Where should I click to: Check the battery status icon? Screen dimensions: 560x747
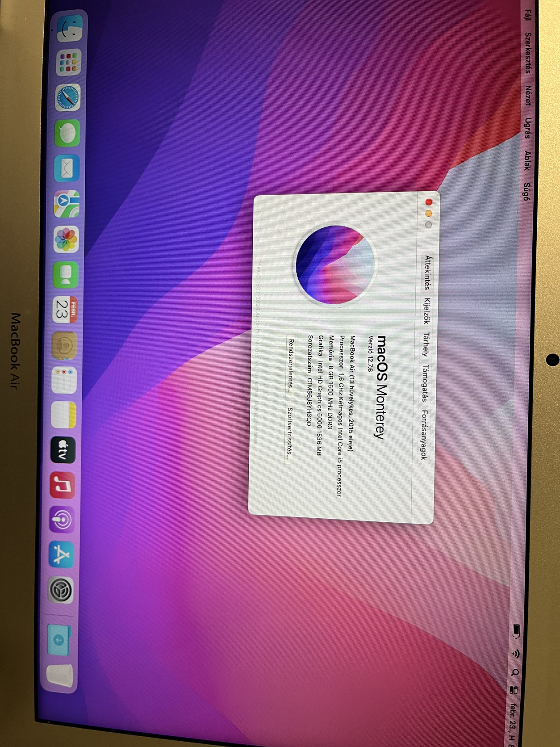(x=516, y=630)
